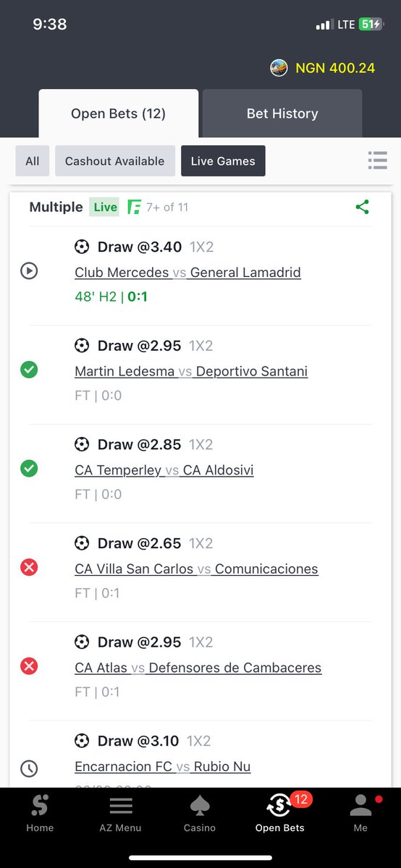This screenshot has width=401, height=868.
Task: Toggle the Cashout Available filter
Action: coord(115,161)
